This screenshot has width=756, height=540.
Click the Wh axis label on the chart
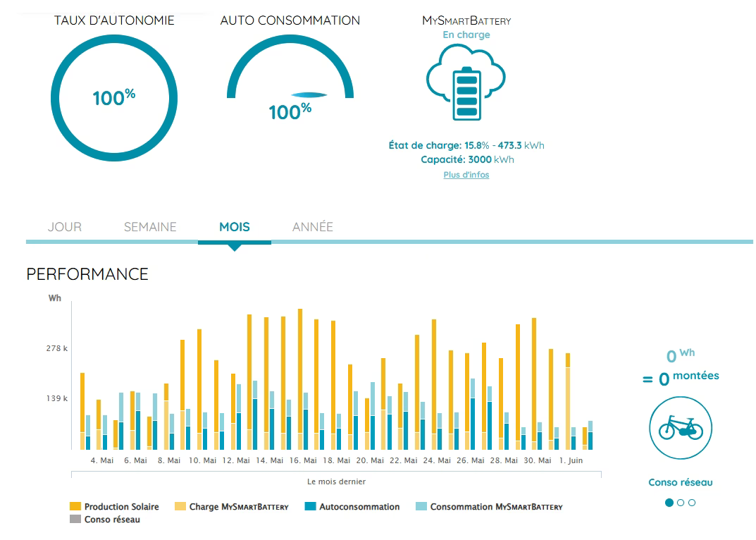(54, 297)
